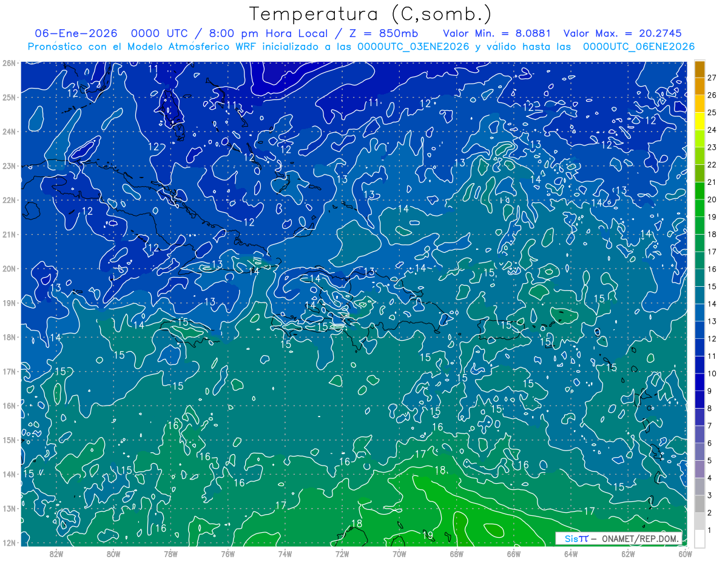This screenshot has width=728, height=562.
Task: Click legend scale label '6'
Action: point(710,443)
